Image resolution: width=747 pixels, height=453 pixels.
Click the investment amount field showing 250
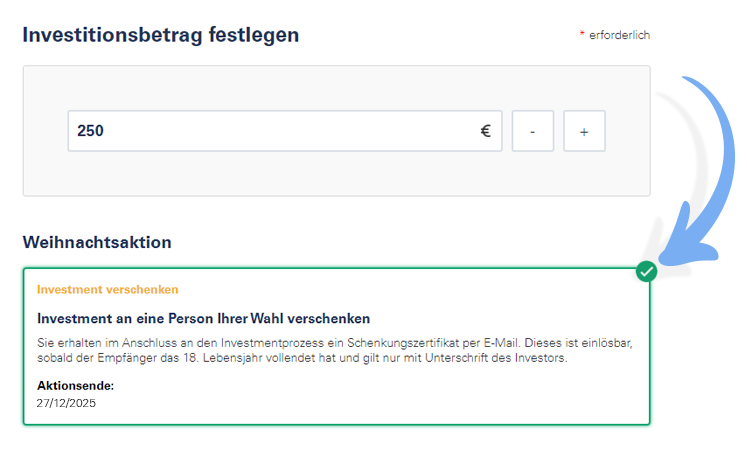(270, 131)
